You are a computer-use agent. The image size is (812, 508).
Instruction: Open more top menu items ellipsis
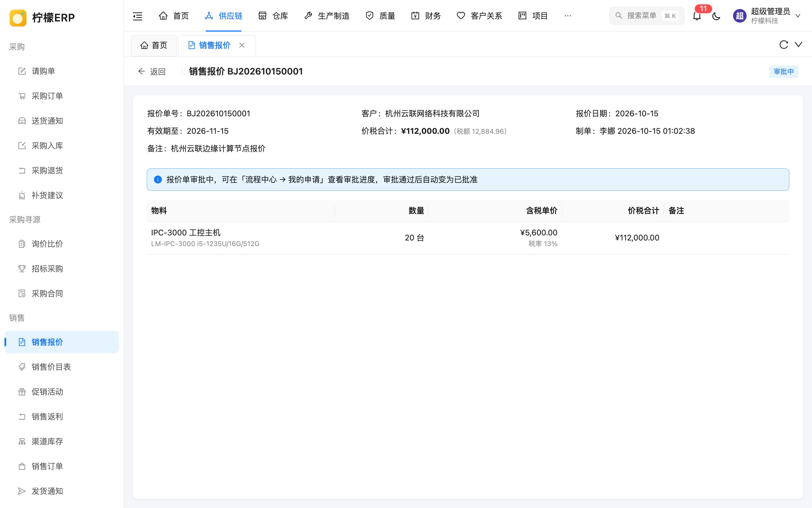coord(567,16)
